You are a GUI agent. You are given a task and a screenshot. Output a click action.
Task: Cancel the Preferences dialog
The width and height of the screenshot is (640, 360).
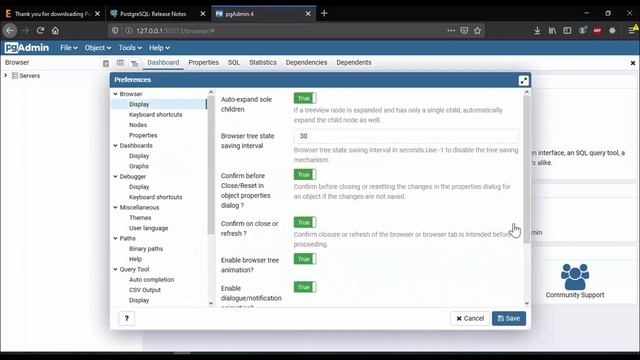tap(470, 318)
